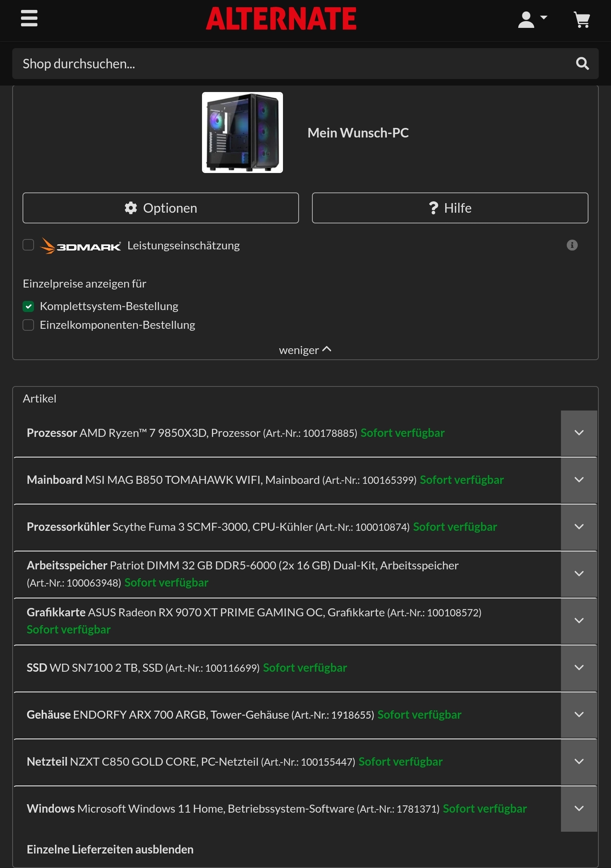Click the 3DMark logo
This screenshot has height=868, width=611.
[81, 246]
